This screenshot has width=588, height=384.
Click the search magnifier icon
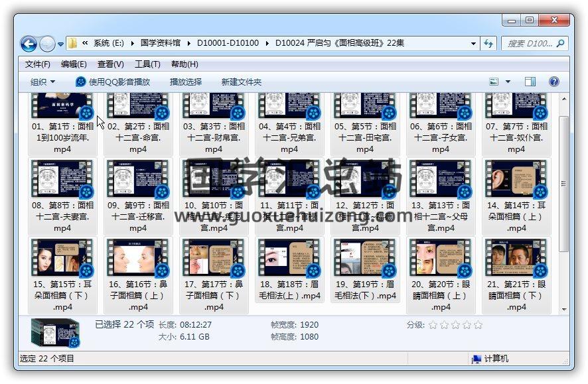pyautogui.click(x=560, y=44)
